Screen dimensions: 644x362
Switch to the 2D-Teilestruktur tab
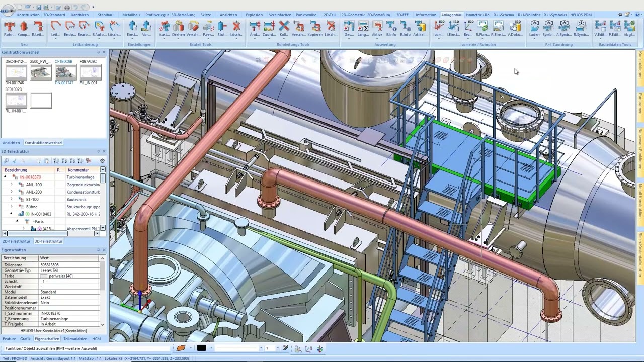17,241
